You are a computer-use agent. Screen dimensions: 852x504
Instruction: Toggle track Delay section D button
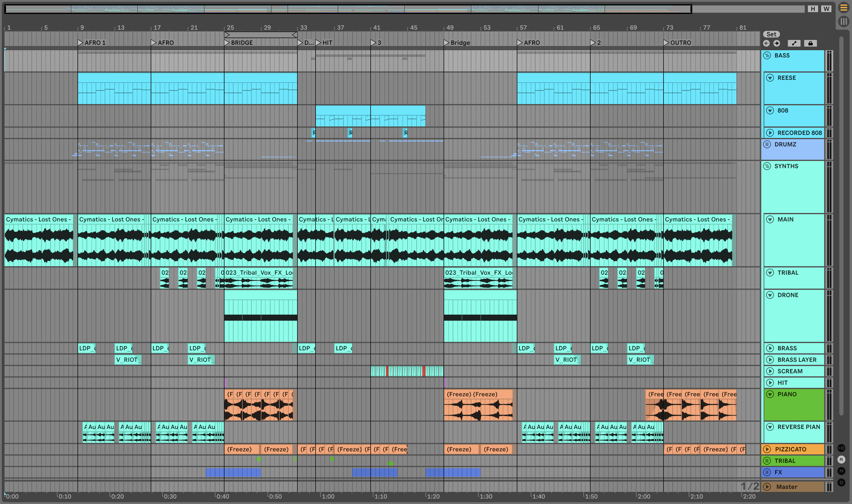(841, 483)
